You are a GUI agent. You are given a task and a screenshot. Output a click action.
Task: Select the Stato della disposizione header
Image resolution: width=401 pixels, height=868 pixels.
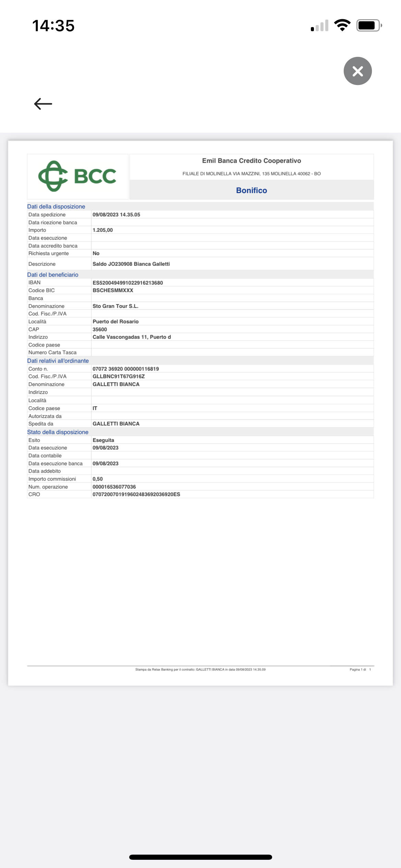(x=58, y=432)
